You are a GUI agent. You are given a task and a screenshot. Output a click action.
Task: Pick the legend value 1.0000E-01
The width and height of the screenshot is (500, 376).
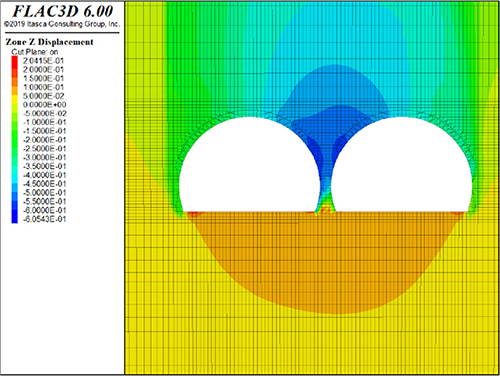click(x=43, y=87)
